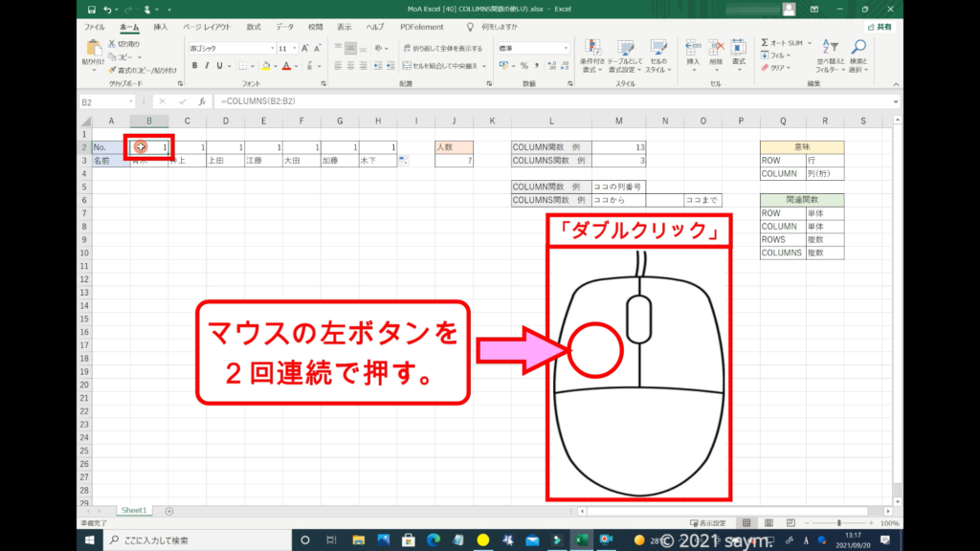This screenshot has width=980, height=551.
Task: Toggle Bold formatting
Action: 194,66
